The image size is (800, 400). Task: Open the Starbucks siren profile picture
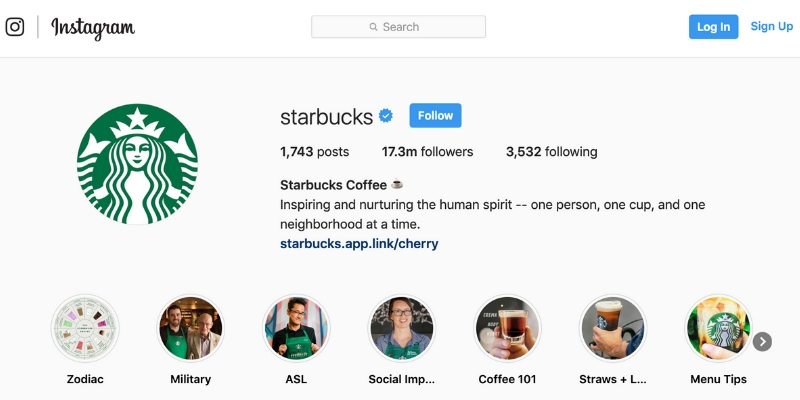(137, 164)
